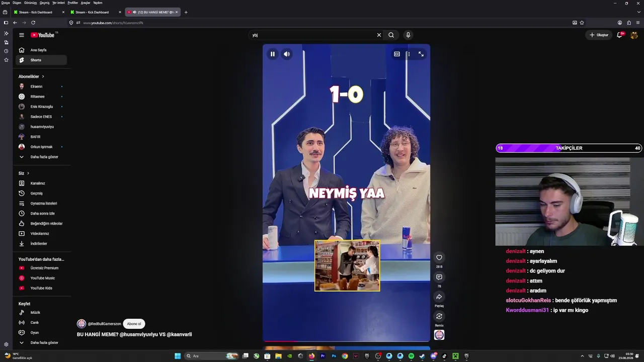This screenshot has width=644, height=362.
Task: Open Geçmiş watch history
Action: [x=40, y=193]
